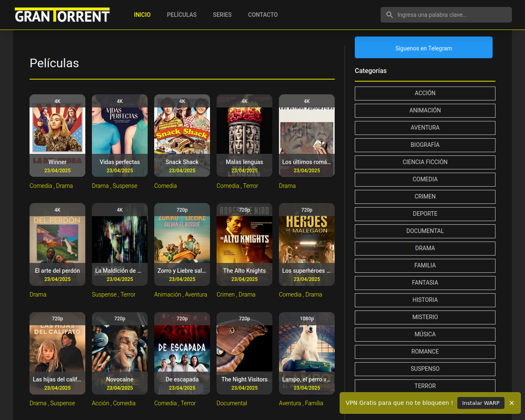Open the Contacto menu item

[x=263, y=15]
